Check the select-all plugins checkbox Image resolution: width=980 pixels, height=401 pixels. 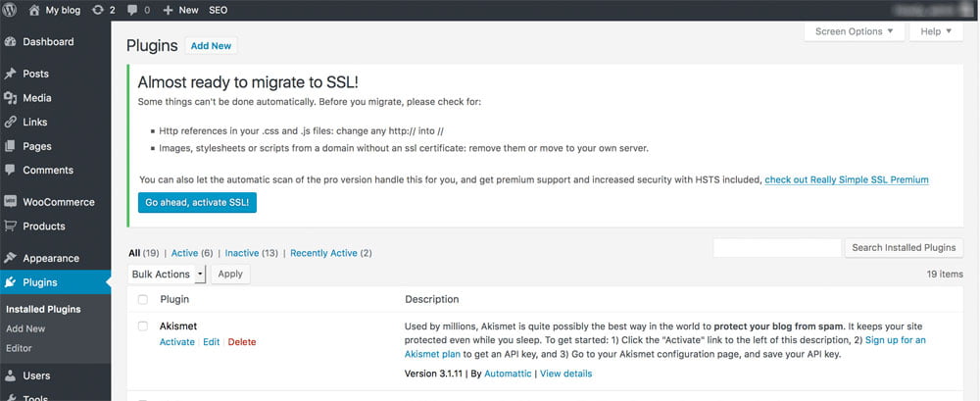point(142,300)
